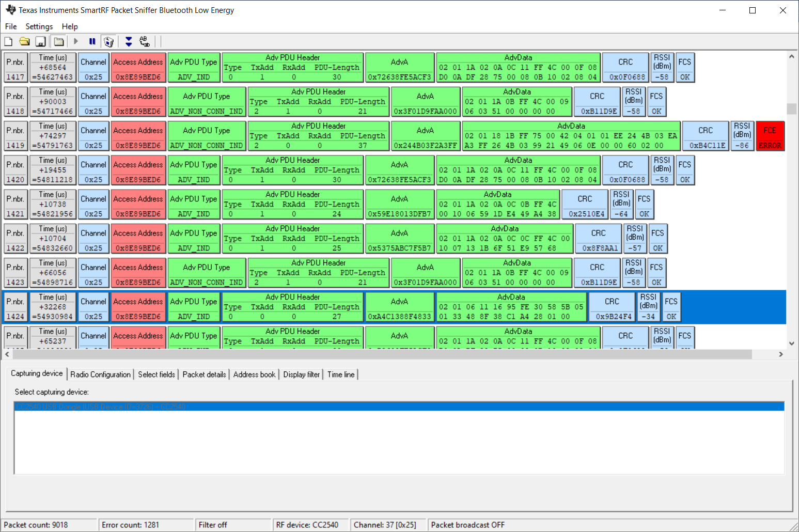Viewport: 799px width, 532px height.
Task: Select the CC2540 USB Dongle capturing device
Action: pos(399,407)
